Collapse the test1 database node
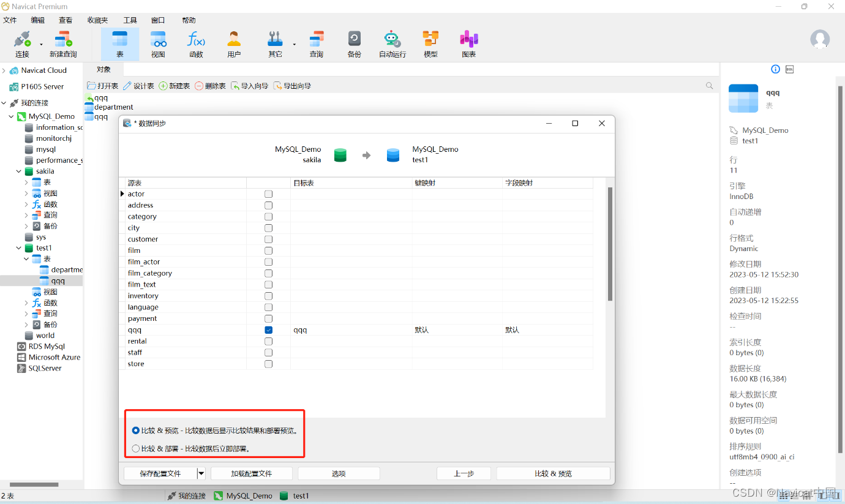Image resolution: width=845 pixels, height=504 pixels. tap(19, 248)
